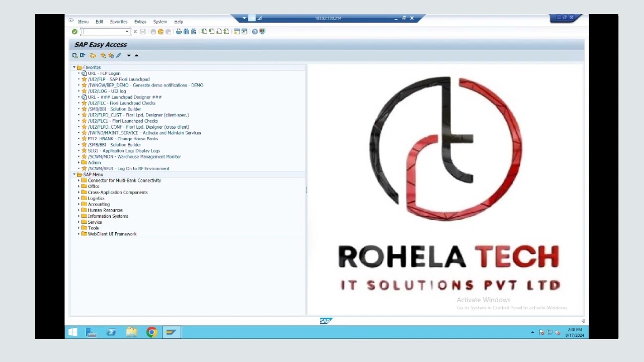Click the Add to Favorites star icon

pos(103,56)
